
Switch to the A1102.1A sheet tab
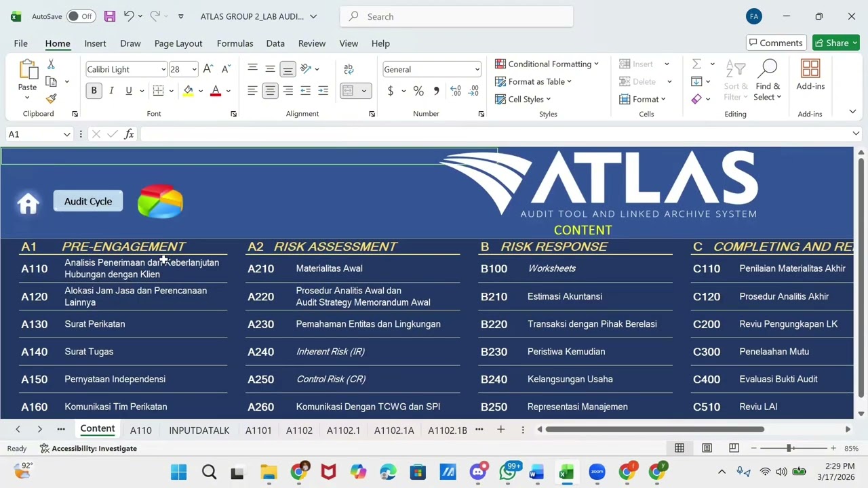click(394, 430)
